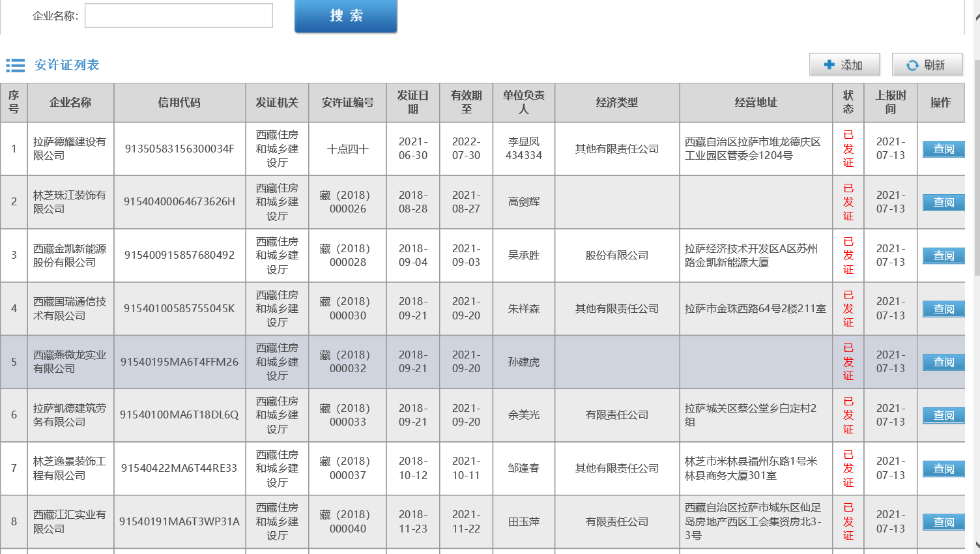Click the plus icon on 添加 button
This screenshot has width=980, height=554.
pos(829,65)
